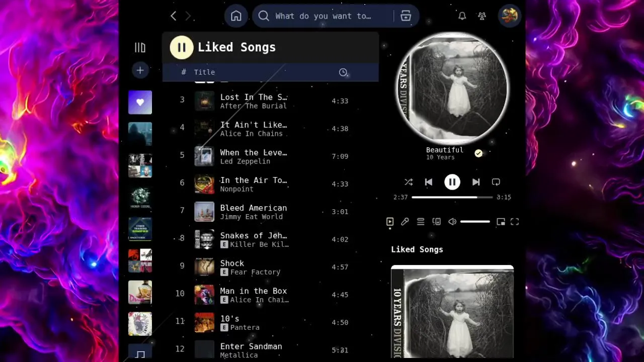Open Liked Songs heart playlist in sidebar
This screenshot has width=644, height=362.
coord(140,102)
